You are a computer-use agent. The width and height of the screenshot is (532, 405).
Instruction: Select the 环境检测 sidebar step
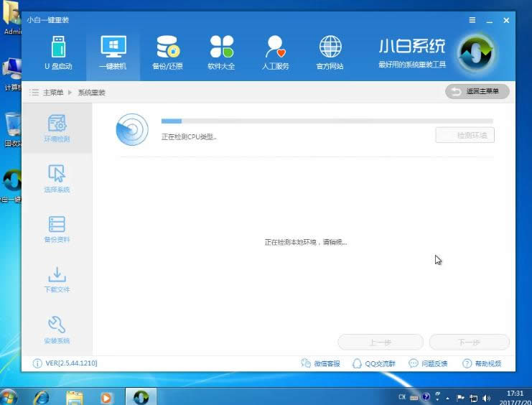point(57,128)
